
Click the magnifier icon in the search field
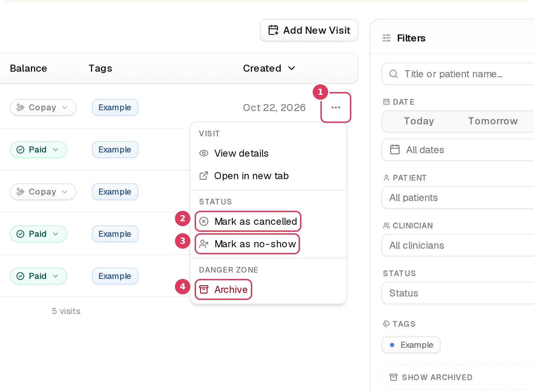coord(393,74)
